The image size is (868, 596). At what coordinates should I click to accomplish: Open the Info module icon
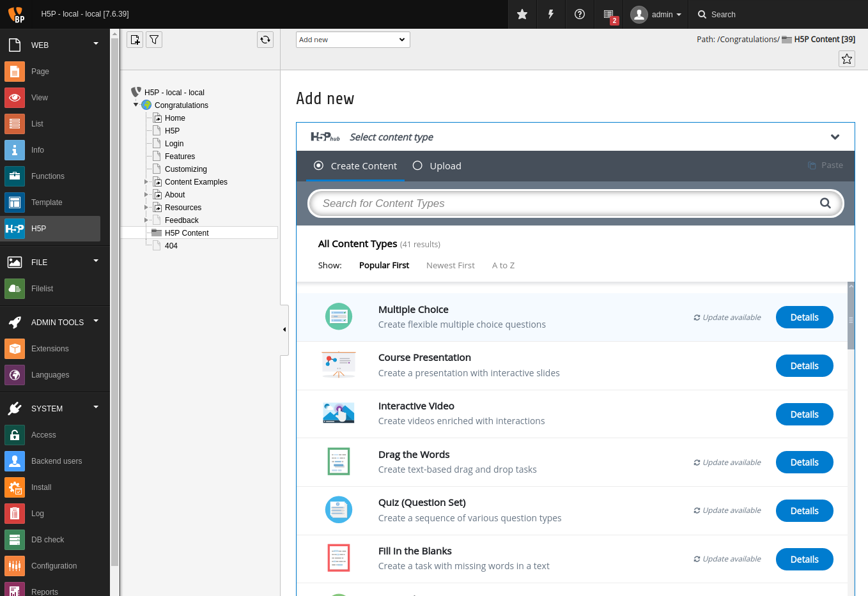point(15,150)
